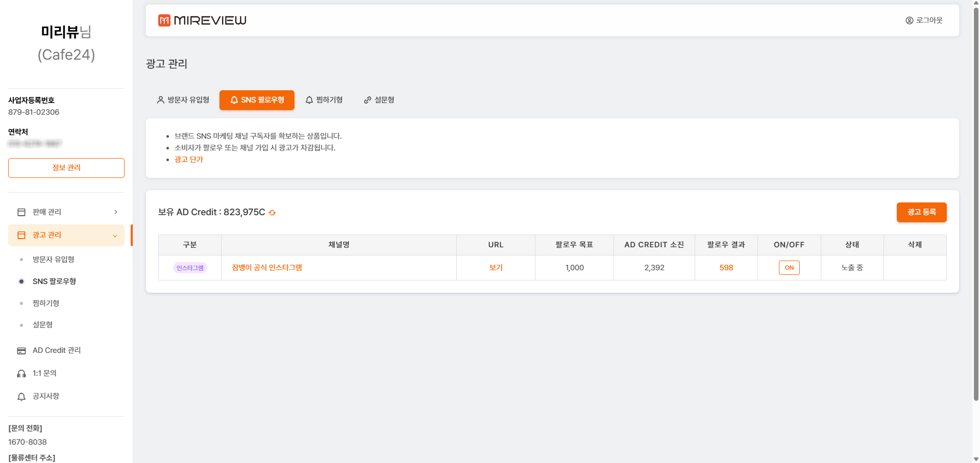The image size is (980, 463).
Task: Switch to the 방문자 유입형 tab
Action: pyautogui.click(x=183, y=100)
